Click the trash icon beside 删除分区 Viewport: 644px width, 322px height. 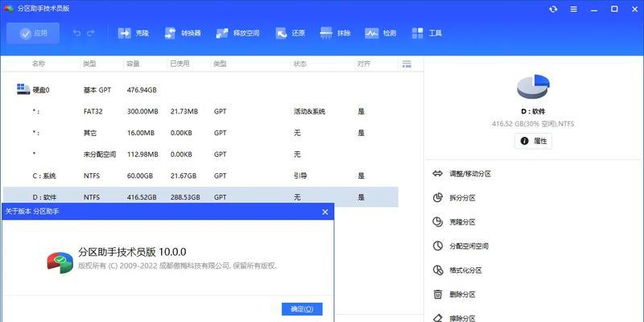pos(438,294)
